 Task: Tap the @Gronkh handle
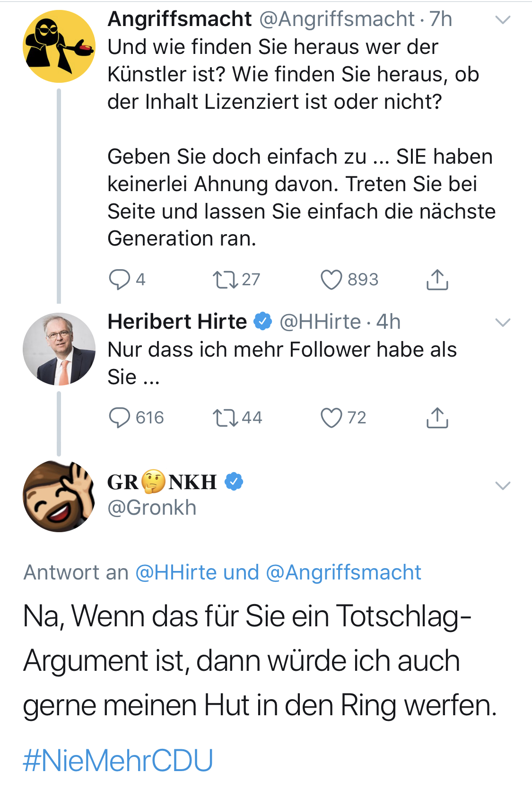[152, 508]
